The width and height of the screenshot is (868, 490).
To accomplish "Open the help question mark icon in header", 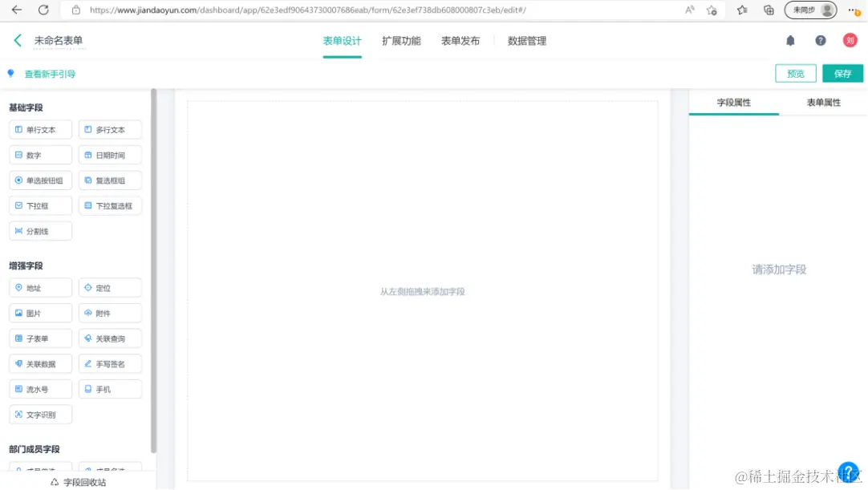I will 821,40.
